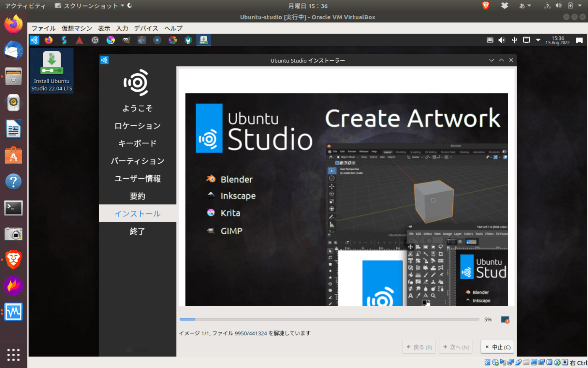Click the VirtualBox display status icon
The height and width of the screenshot is (368, 588).
tap(534, 363)
